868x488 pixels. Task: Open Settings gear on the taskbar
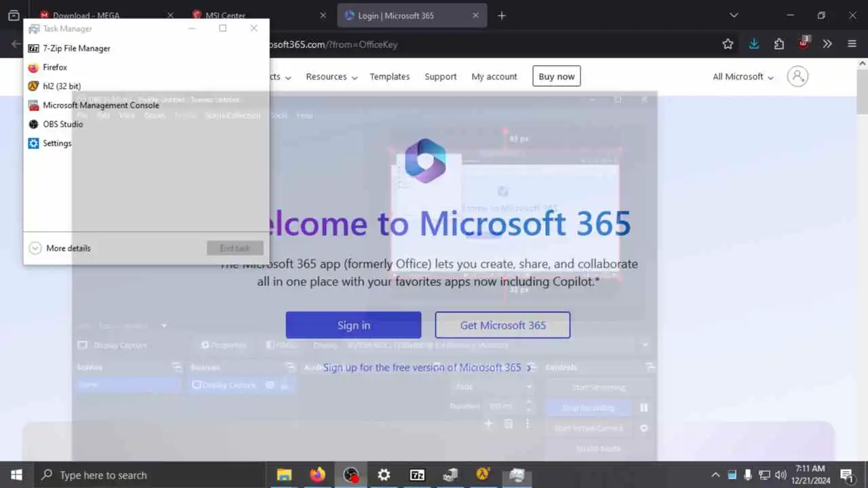(x=384, y=474)
